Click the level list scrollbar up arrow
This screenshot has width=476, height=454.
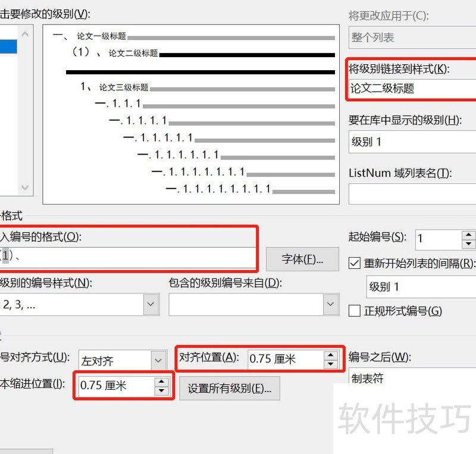pyautogui.click(x=25, y=34)
